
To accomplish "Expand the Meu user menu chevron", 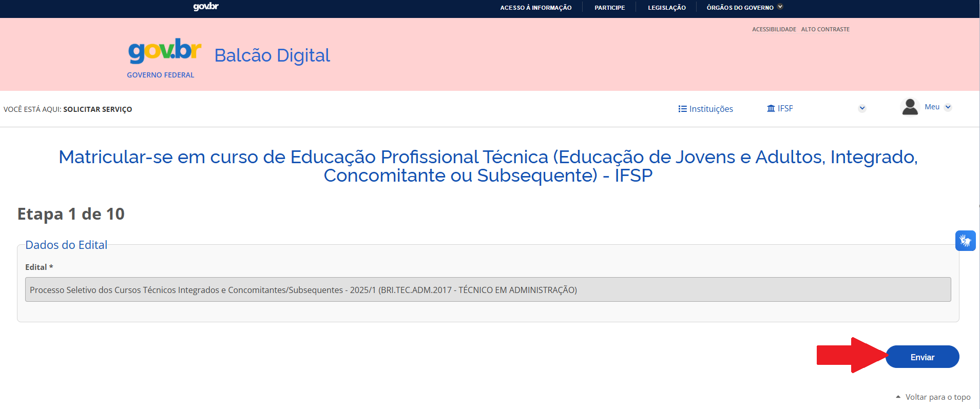I will tap(948, 107).
